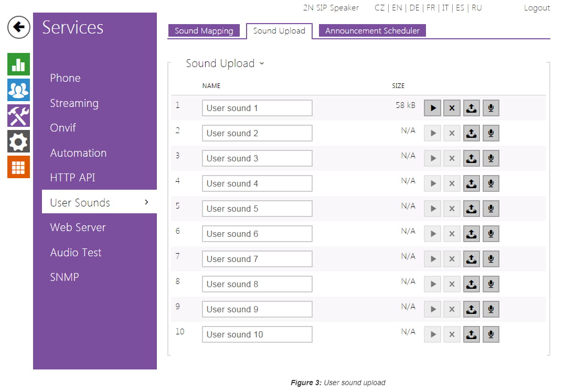Viewport: 565px width, 392px height.
Task: Expand the User Sounds menu arrow
Action: pos(146,202)
